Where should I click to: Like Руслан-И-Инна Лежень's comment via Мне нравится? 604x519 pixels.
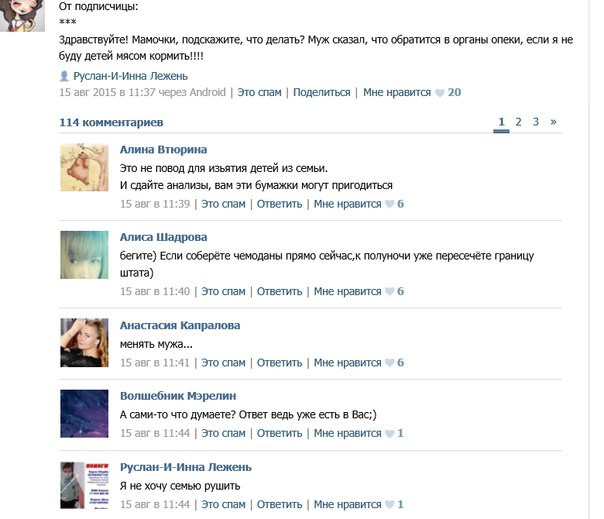347,504
